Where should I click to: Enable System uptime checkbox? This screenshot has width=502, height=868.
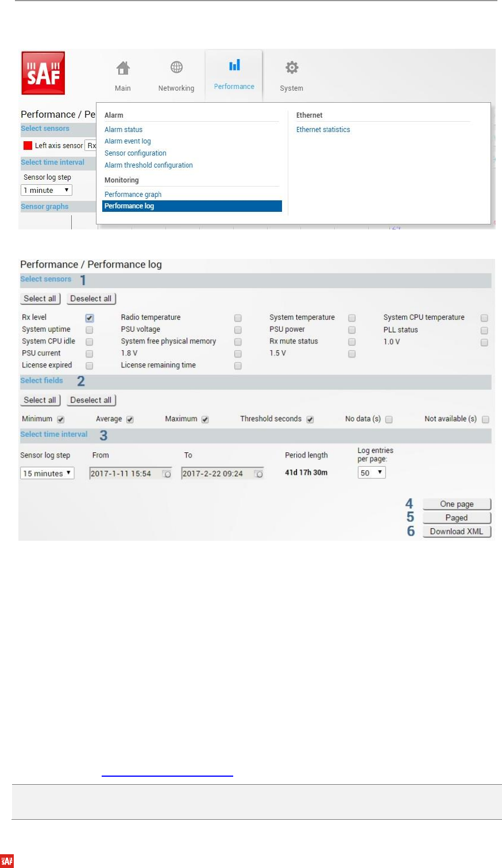(90, 330)
